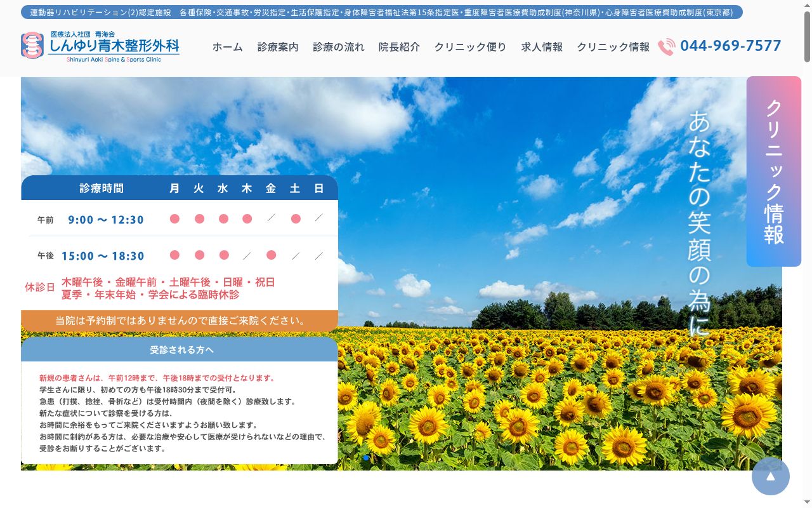
Task: Click the afternoon hours 15:00 ～ 18:30
Action: [x=103, y=256]
